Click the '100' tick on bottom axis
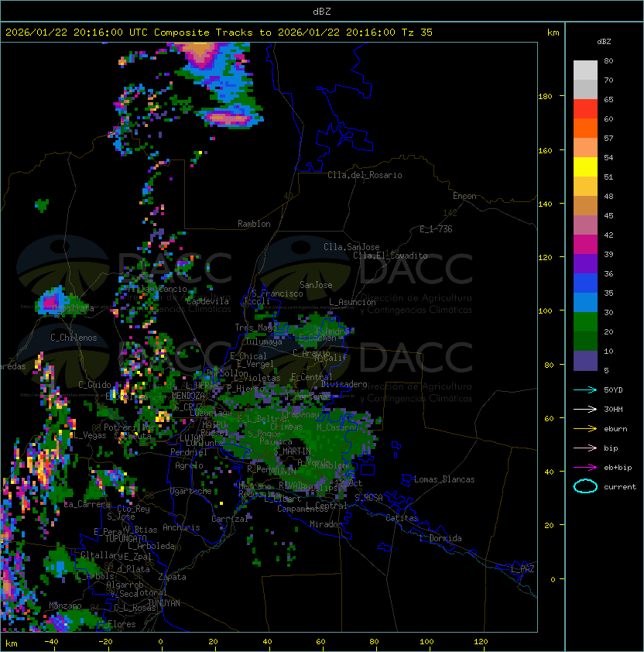 coord(426,642)
